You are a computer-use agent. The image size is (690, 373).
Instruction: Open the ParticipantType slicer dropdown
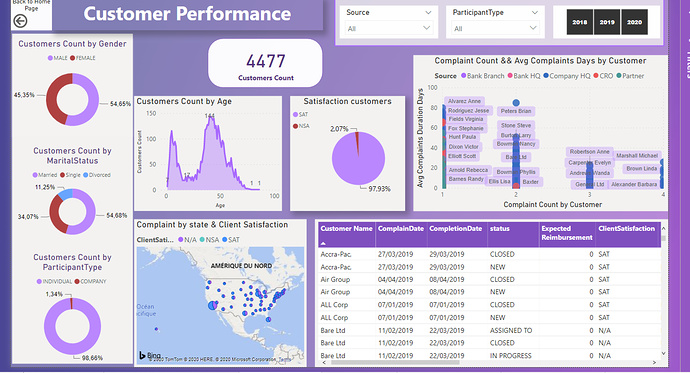pos(495,29)
